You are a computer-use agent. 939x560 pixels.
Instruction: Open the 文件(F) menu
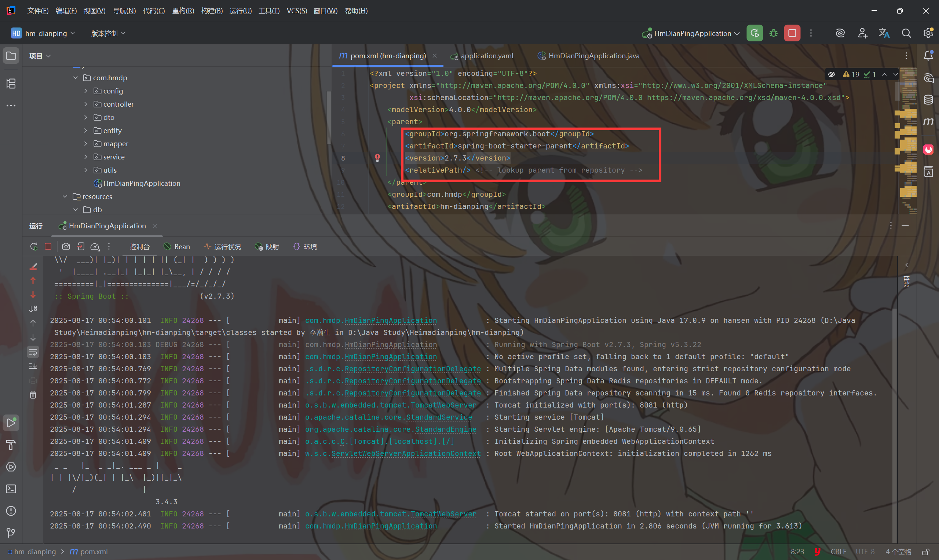pos(38,11)
